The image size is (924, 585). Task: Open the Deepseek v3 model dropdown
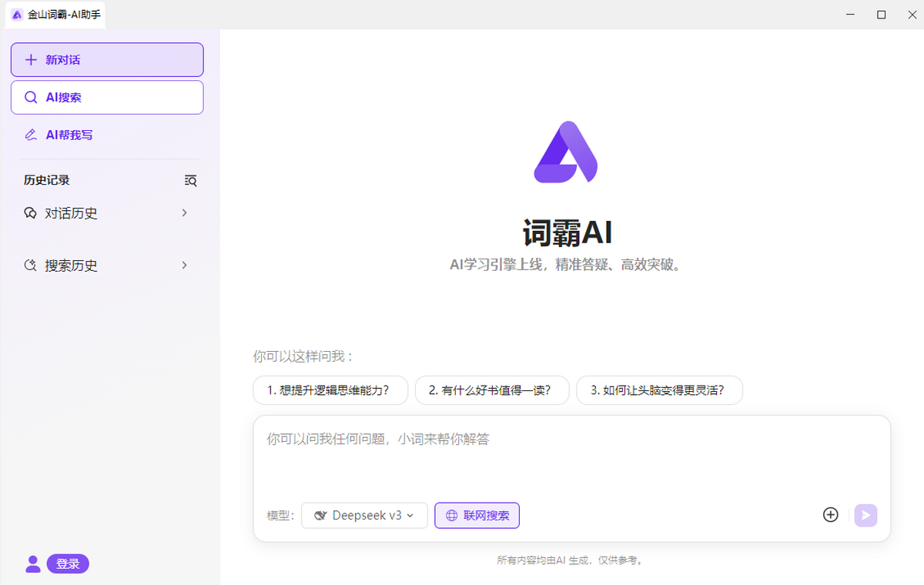364,516
